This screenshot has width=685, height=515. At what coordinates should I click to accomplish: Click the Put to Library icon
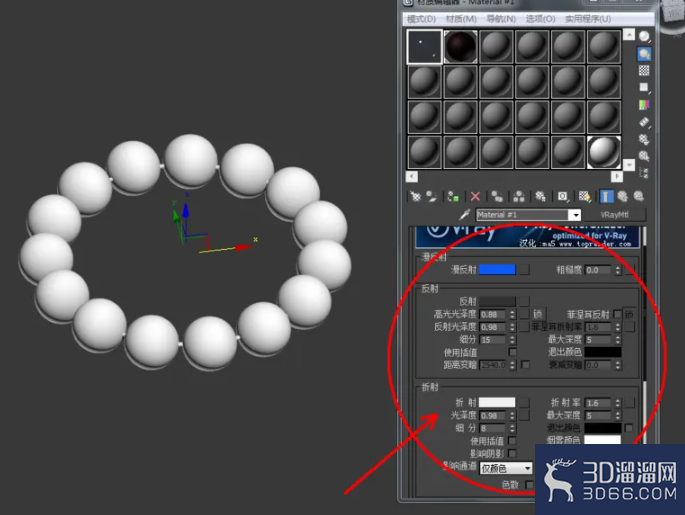541,197
